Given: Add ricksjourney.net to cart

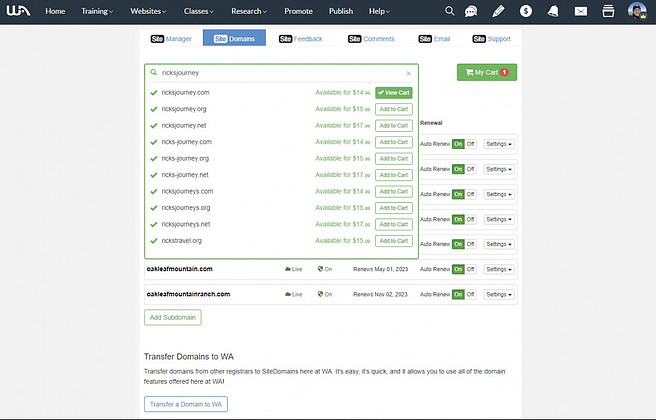Looking at the screenshot, I should pyautogui.click(x=394, y=125).
